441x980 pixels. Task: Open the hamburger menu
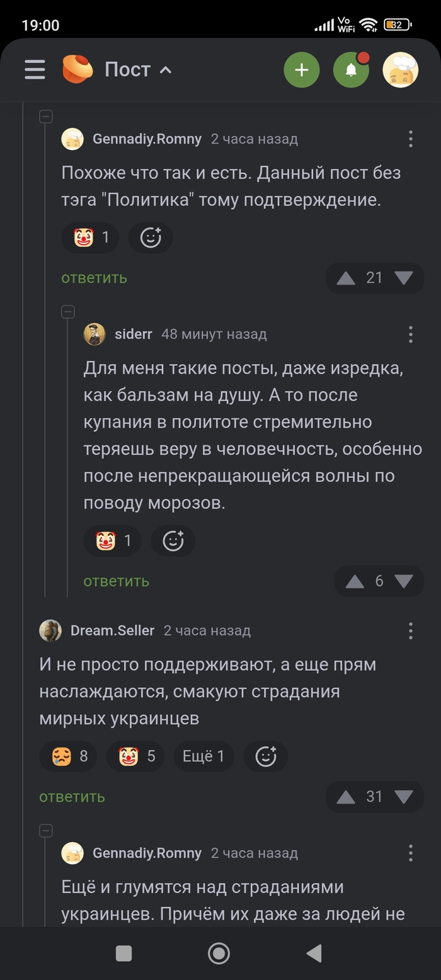[35, 69]
